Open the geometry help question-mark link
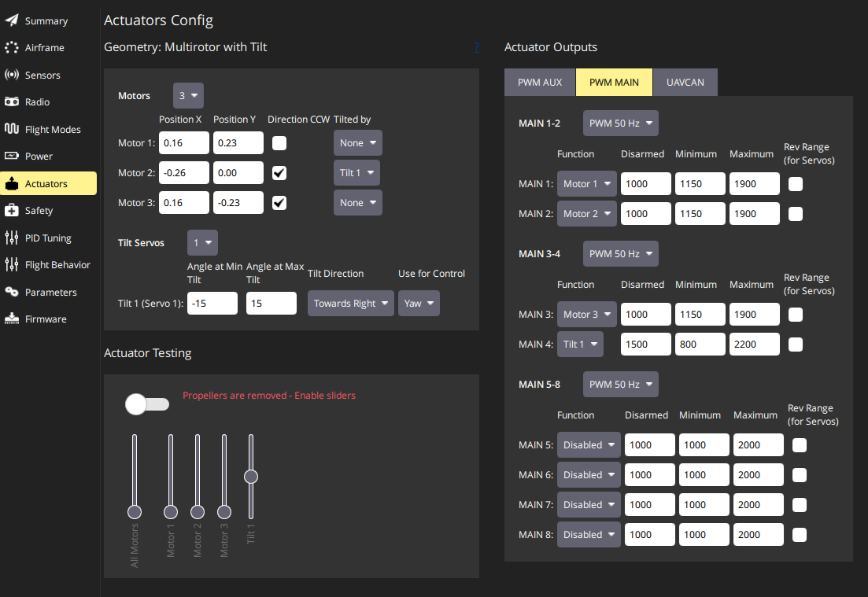 [477, 47]
